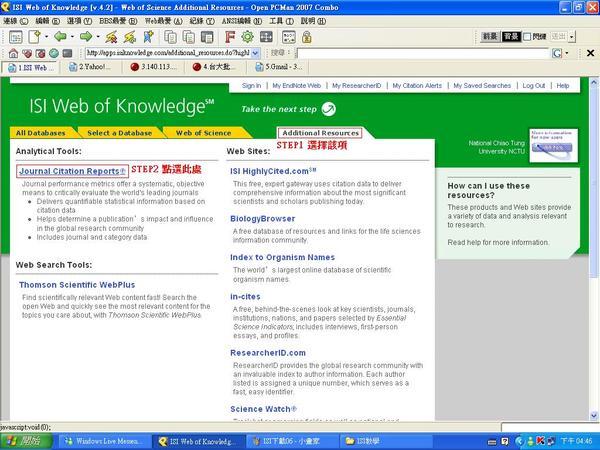Open the BiologyBrowser link
This screenshot has height=450, width=600.
click(262, 218)
